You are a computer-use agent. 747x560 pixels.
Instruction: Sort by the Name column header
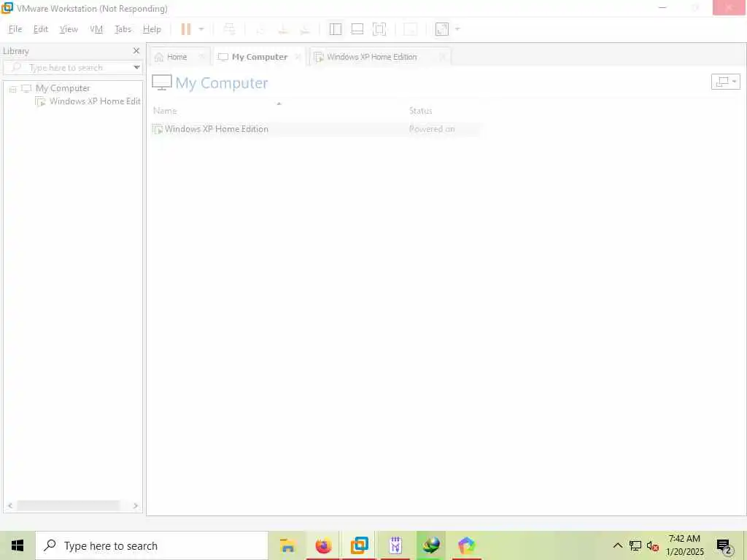(x=165, y=111)
